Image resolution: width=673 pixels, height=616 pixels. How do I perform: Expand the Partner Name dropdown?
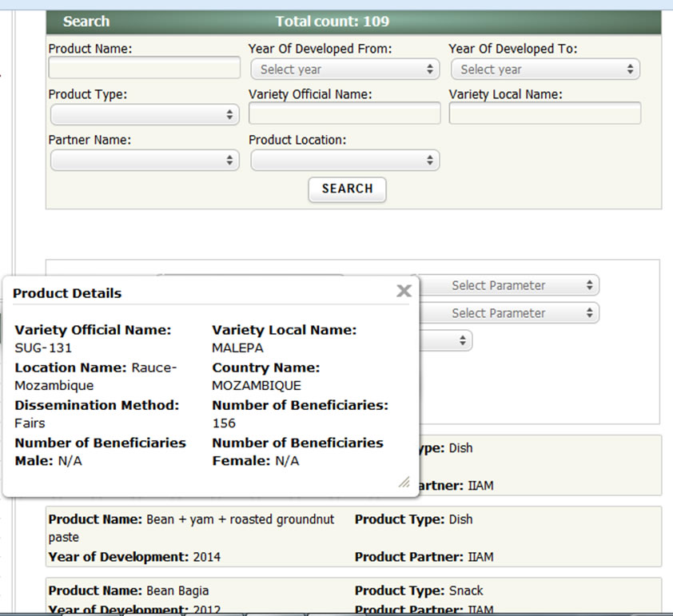click(145, 161)
